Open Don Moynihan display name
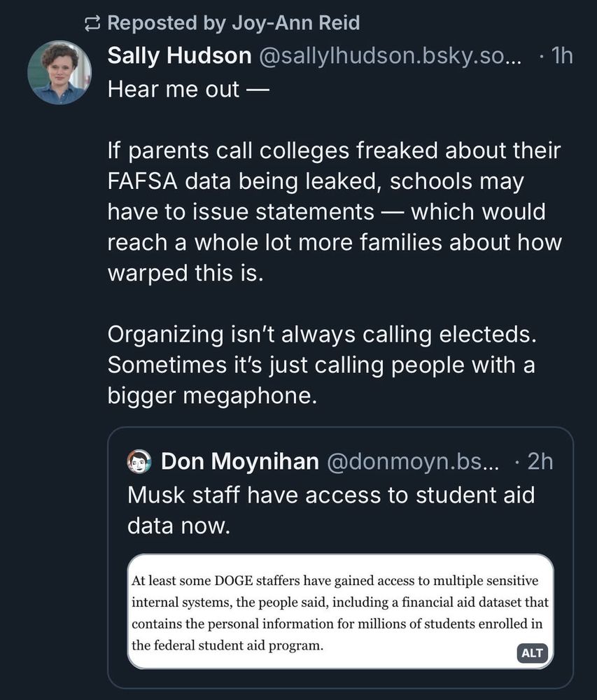This screenshot has width=597, height=700. click(240, 461)
